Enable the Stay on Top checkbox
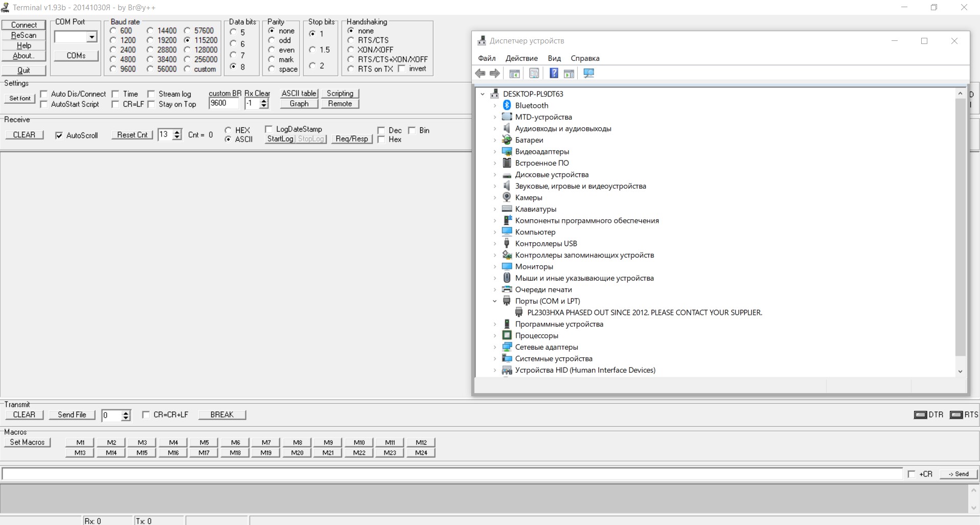The width and height of the screenshot is (980, 525). (x=151, y=104)
